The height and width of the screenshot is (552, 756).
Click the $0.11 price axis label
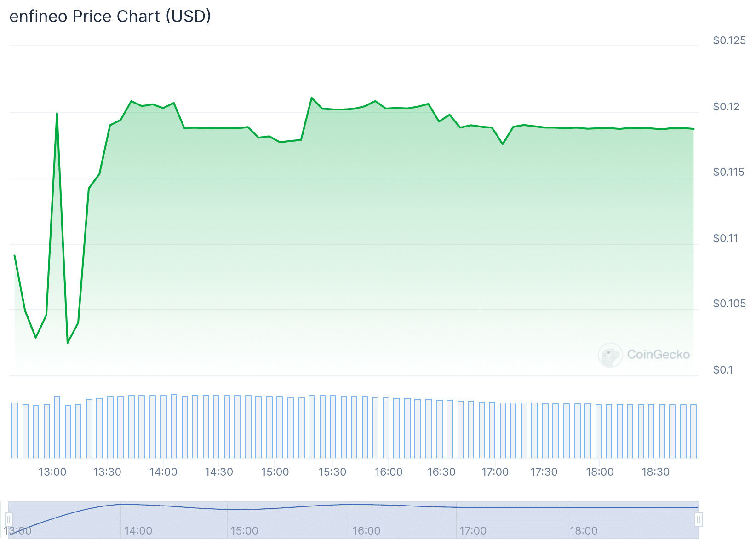tap(725, 238)
